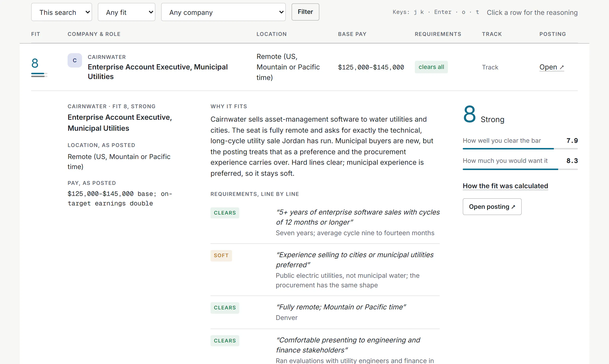
Task: Track the Cairnwater job row
Action: (490, 67)
